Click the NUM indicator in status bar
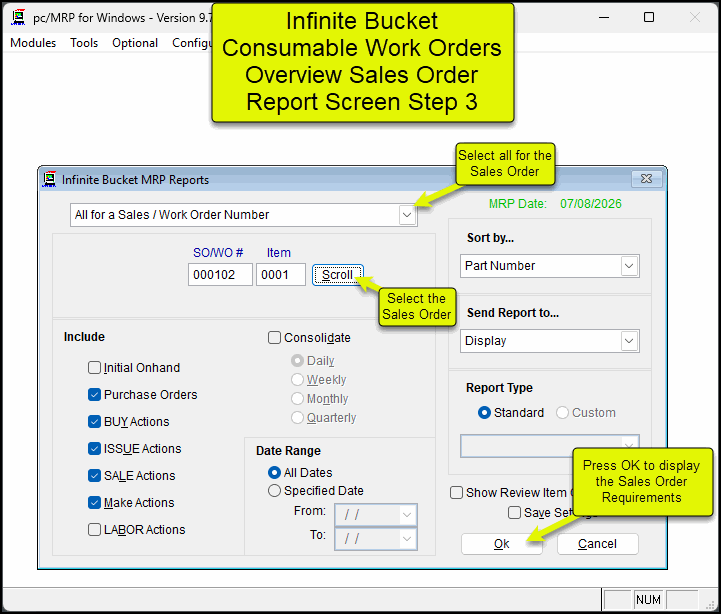 point(648,600)
